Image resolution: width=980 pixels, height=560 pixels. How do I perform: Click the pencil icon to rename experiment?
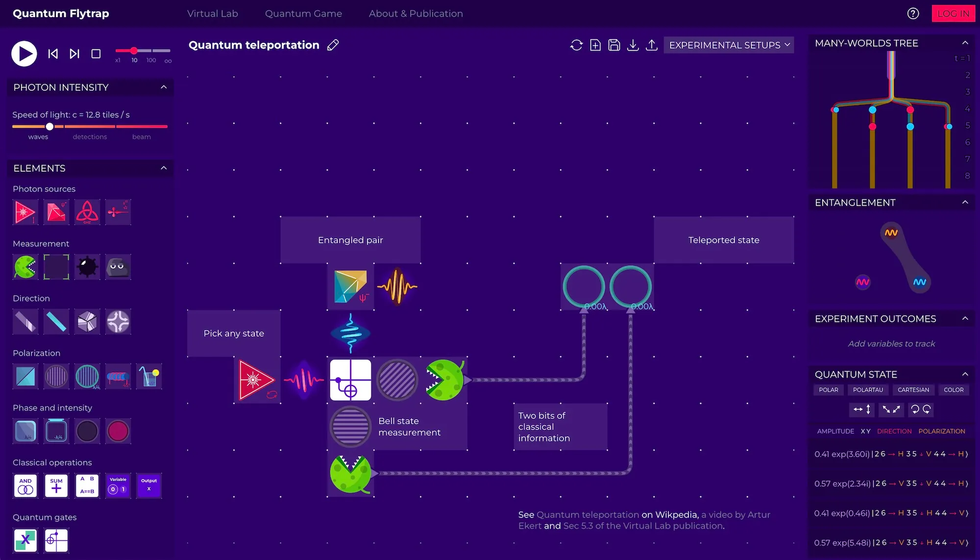coord(333,45)
